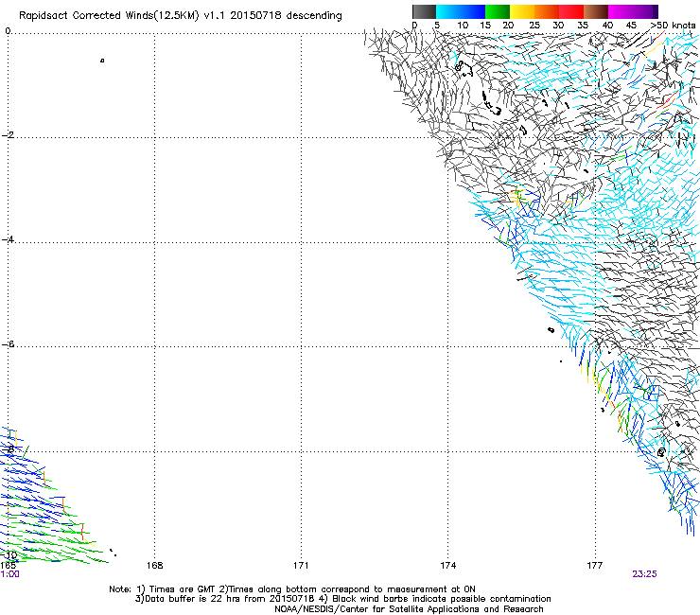Click the red 30-35 knots color swatch

click(571, 11)
